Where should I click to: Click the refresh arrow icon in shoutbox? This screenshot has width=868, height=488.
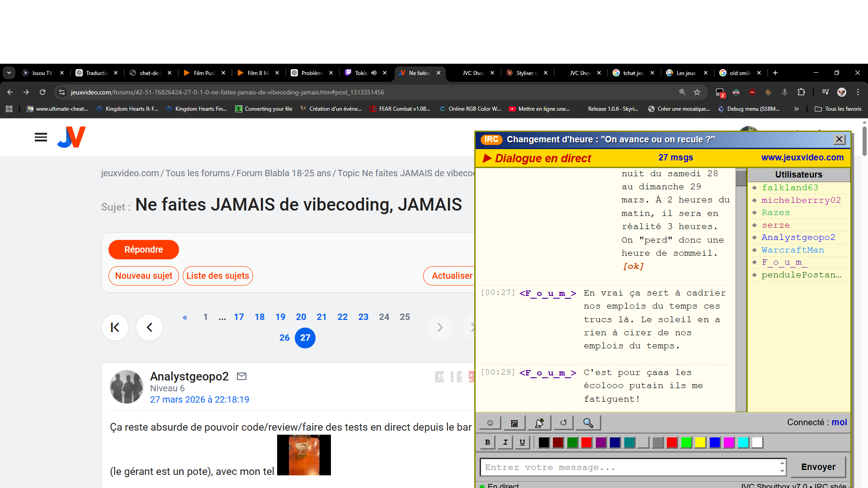pos(563,423)
